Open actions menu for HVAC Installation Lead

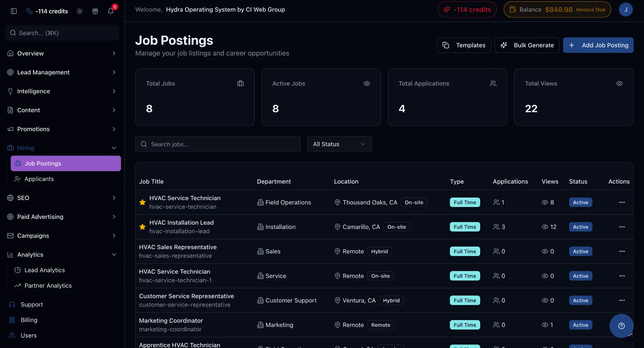[622, 227]
